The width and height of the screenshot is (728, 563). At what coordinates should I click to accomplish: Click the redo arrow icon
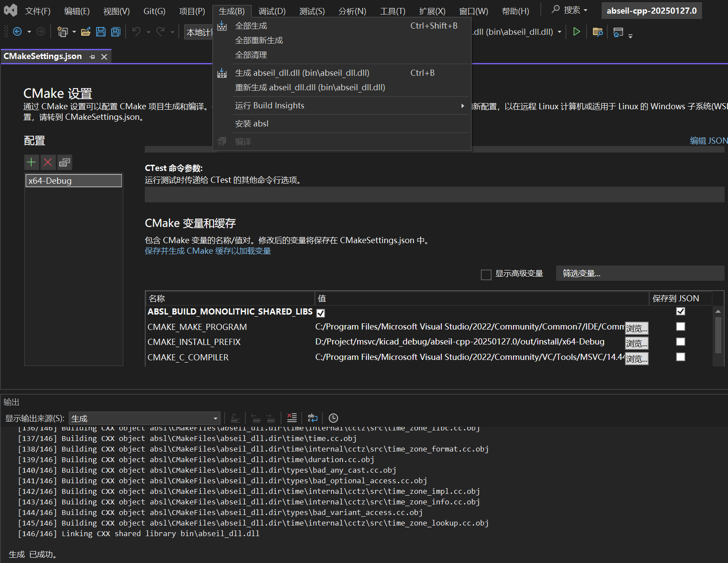pyautogui.click(x=160, y=32)
